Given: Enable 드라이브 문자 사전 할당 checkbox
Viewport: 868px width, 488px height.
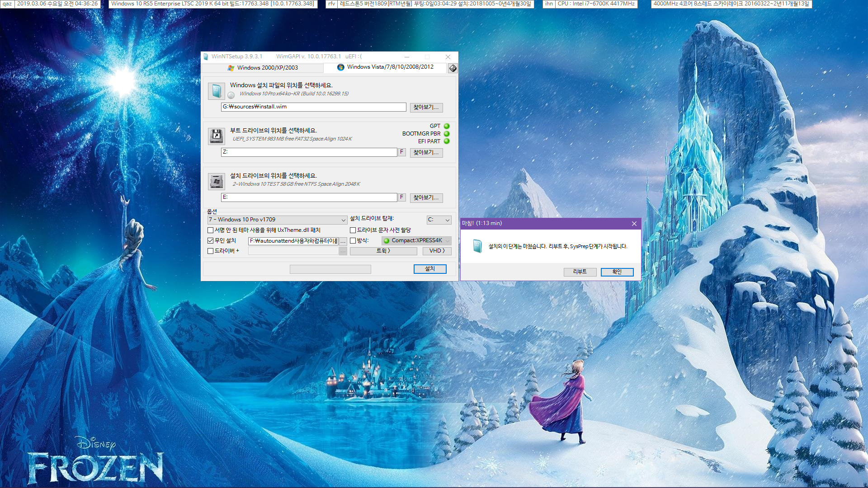Looking at the screenshot, I should [353, 230].
